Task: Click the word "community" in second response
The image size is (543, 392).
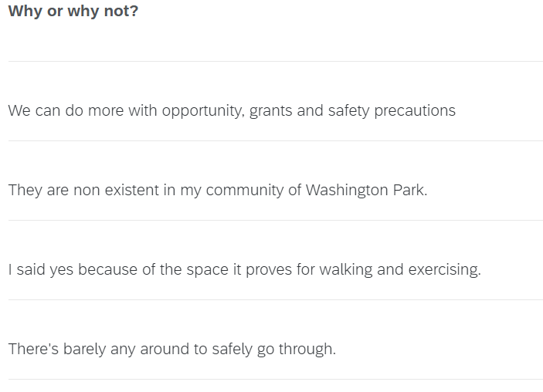Action: [245, 191]
